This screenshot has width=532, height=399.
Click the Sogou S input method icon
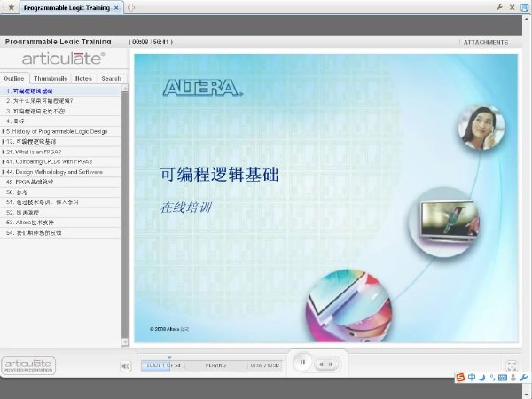[x=460, y=378]
